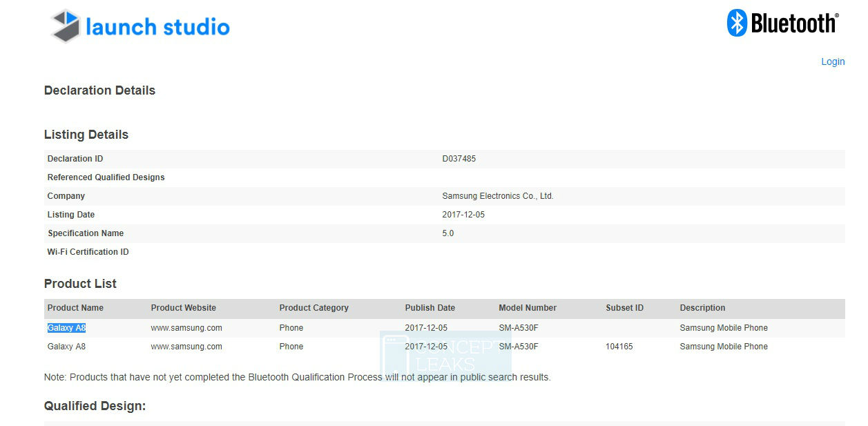Click the Subset ID column header
The image size is (868, 426).
tap(624, 308)
